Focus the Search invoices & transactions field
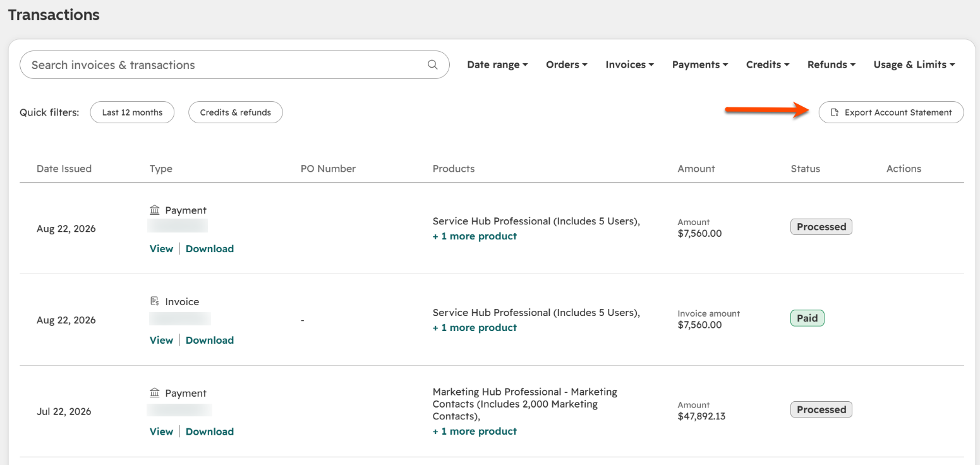Image resolution: width=980 pixels, height=465 pixels. click(234, 64)
